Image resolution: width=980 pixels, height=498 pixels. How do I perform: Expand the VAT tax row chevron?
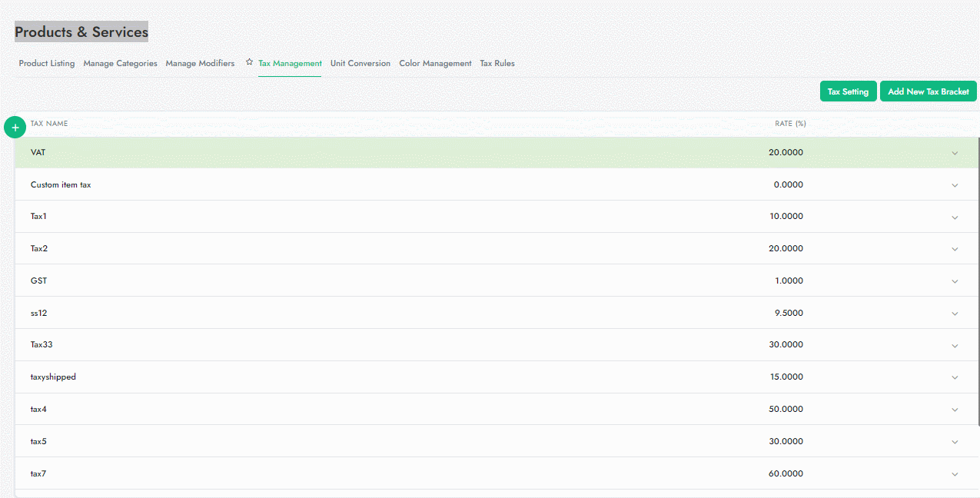tap(955, 153)
